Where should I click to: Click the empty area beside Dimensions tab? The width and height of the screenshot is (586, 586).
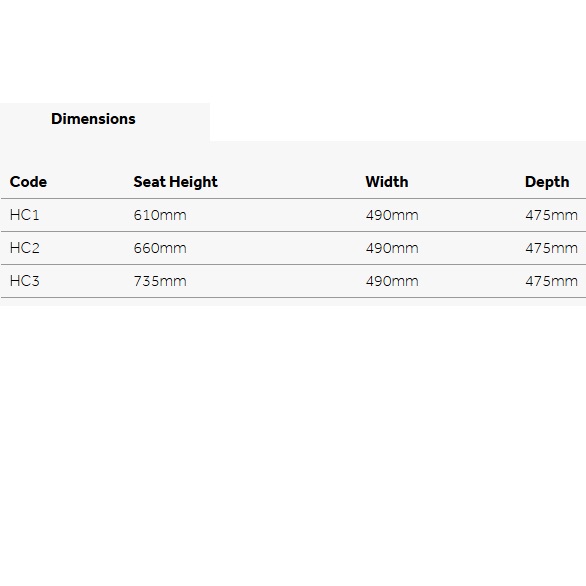point(398,122)
